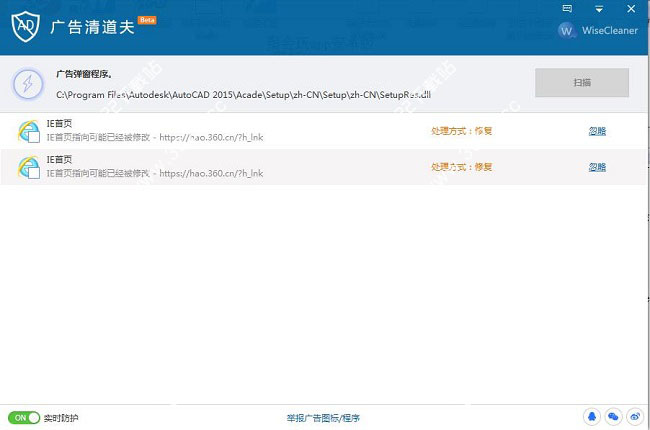Image resolution: width=650 pixels, height=430 pixels.
Task: Select the second row's hao.360.cn description
Action: pos(155,173)
